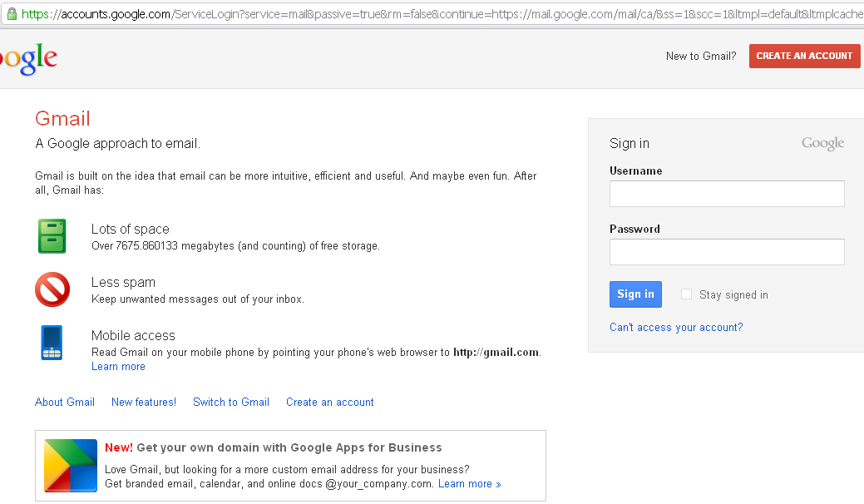Open Can't access your account link

pyautogui.click(x=675, y=328)
